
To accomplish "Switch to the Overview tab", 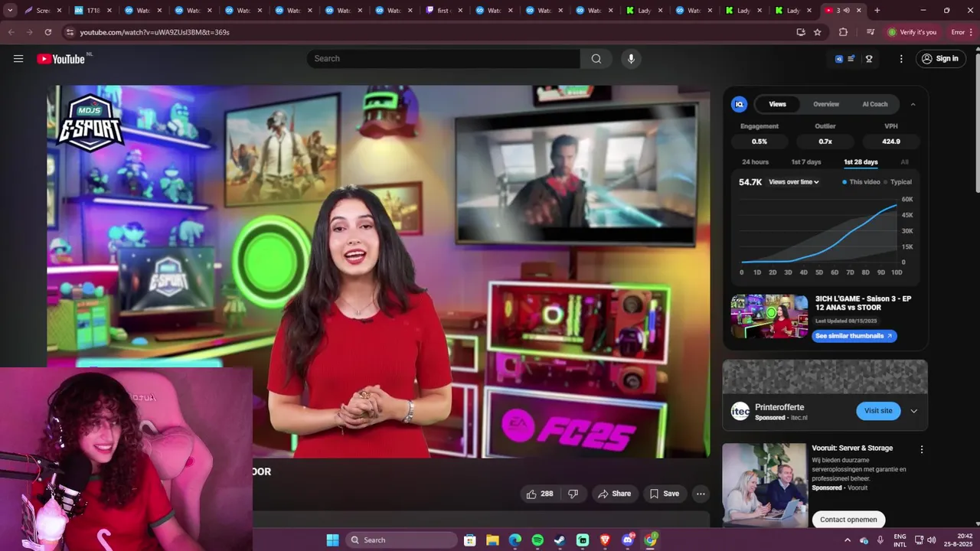I will (826, 104).
